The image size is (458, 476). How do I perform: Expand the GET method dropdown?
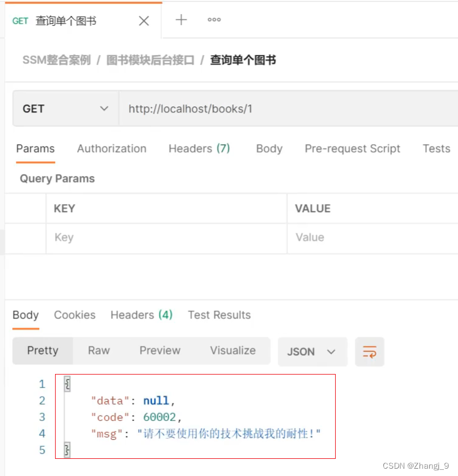pos(65,109)
